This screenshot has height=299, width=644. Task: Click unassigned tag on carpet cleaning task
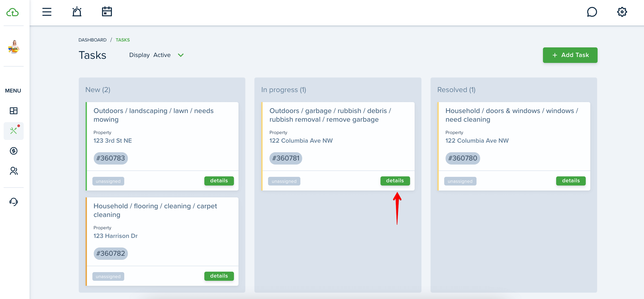coord(108,276)
